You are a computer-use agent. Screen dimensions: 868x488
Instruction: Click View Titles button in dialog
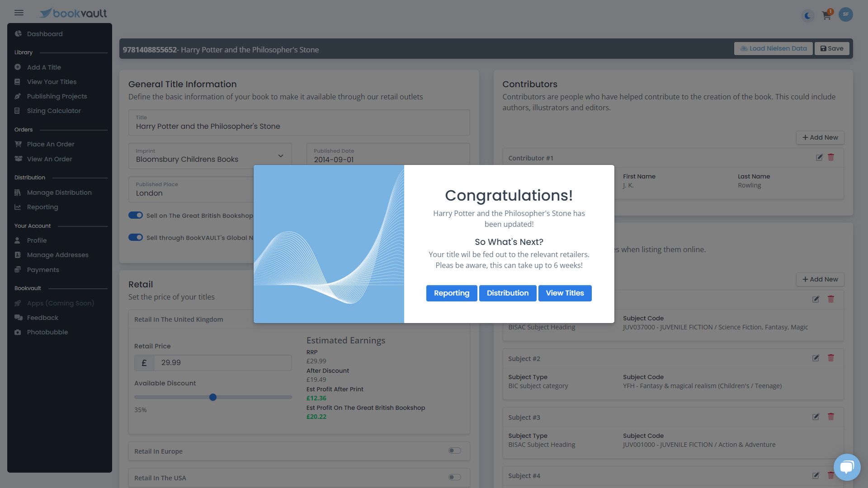[x=565, y=293]
